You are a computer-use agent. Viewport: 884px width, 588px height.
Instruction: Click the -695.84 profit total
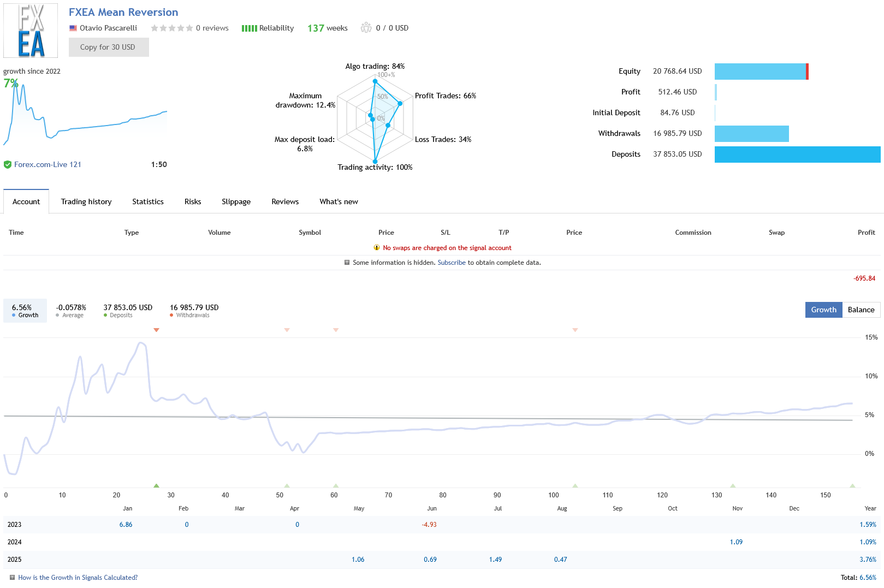[x=864, y=278]
